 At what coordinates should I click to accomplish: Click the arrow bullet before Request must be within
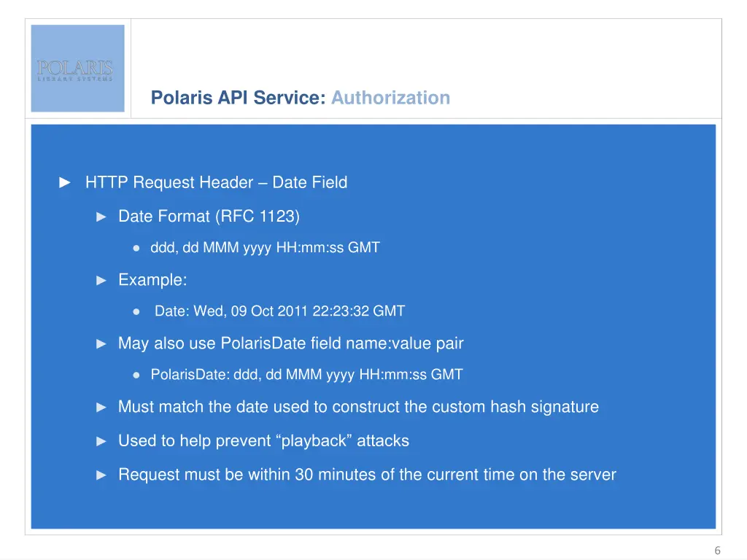click(x=102, y=475)
